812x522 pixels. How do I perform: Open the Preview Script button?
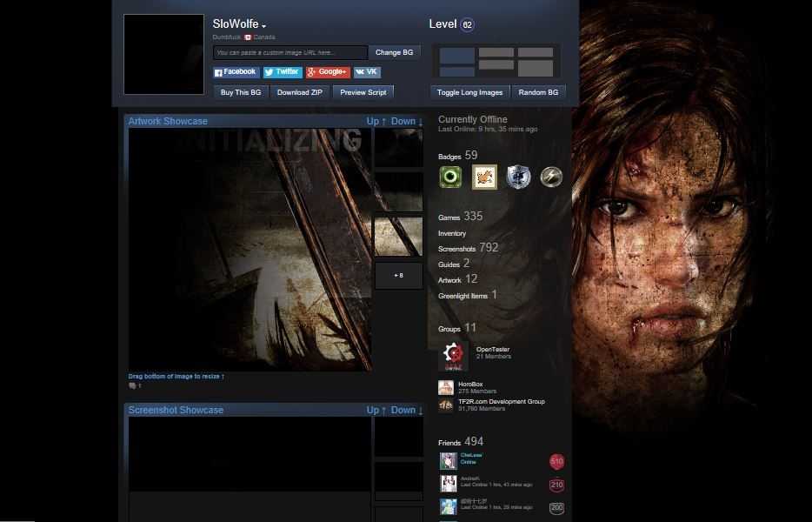click(x=363, y=92)
